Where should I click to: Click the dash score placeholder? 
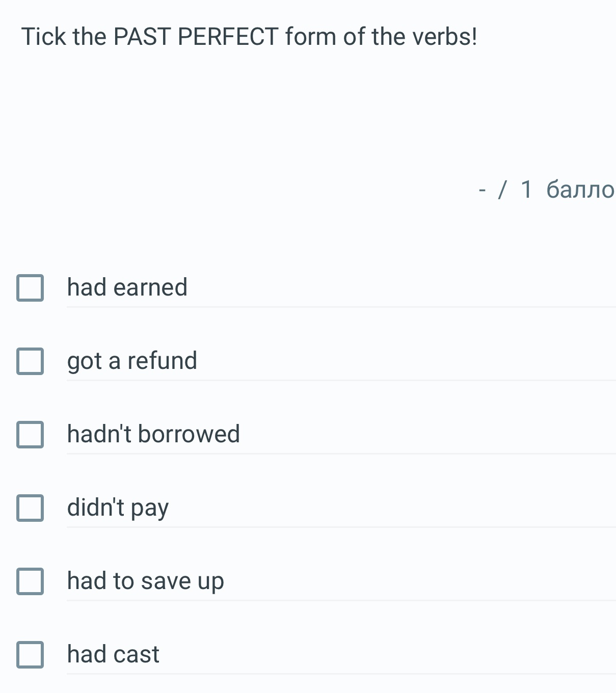482,190
